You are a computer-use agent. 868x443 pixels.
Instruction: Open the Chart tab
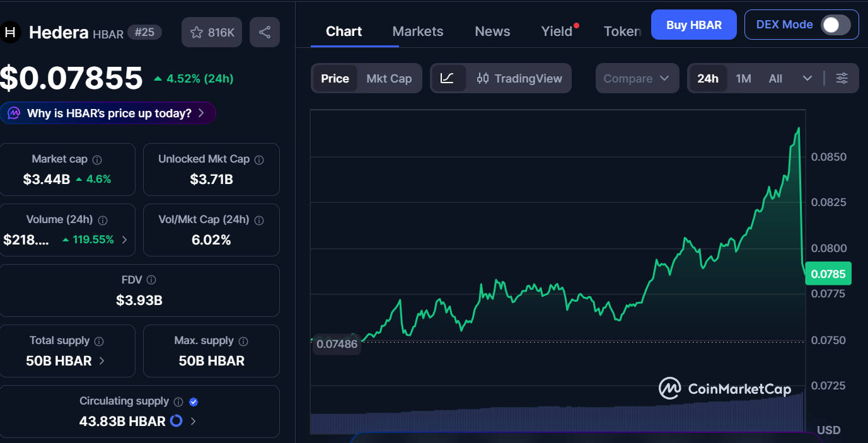(x=344, y=31)
